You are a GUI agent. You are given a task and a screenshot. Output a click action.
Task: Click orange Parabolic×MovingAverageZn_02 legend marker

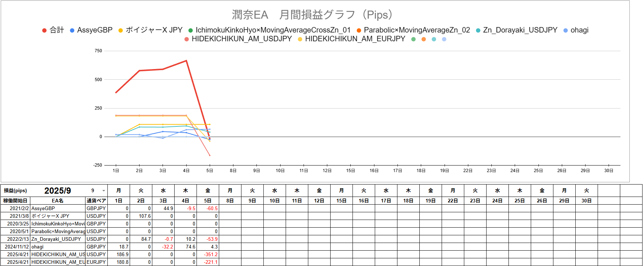pos(359,30)
